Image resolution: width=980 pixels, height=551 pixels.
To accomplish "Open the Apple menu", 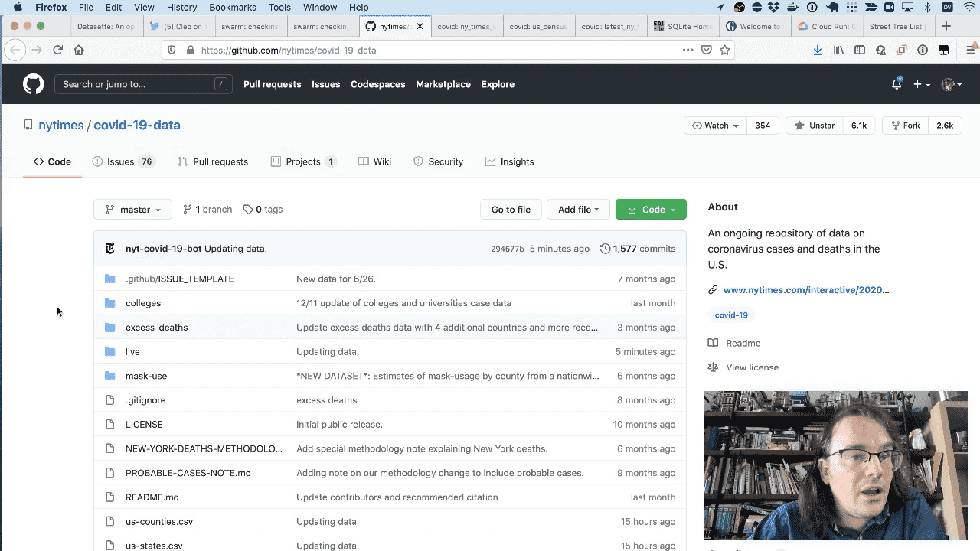I will tap(18, 8).
